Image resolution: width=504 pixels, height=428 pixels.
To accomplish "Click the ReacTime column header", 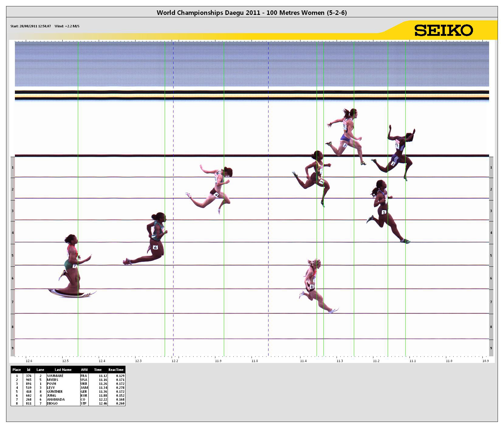I will pos(116,370).
